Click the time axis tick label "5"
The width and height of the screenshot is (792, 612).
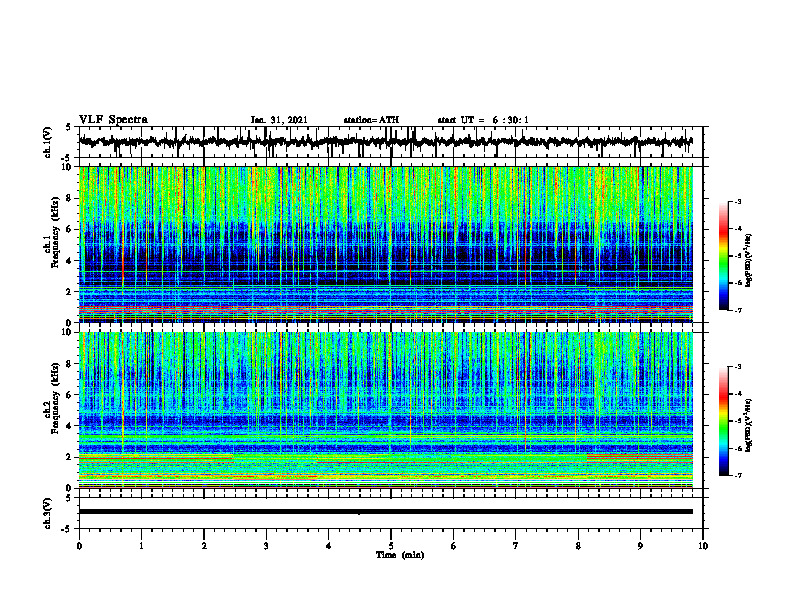(x=391, y=546)
